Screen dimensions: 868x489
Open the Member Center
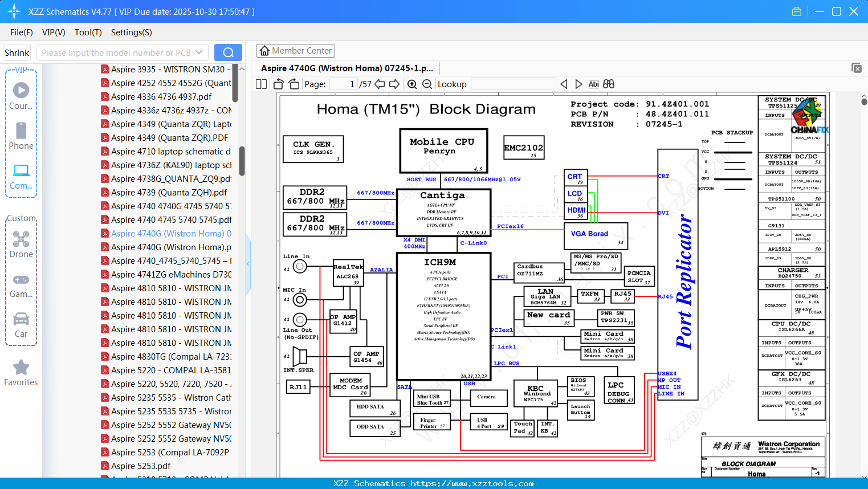click(296, 51)
